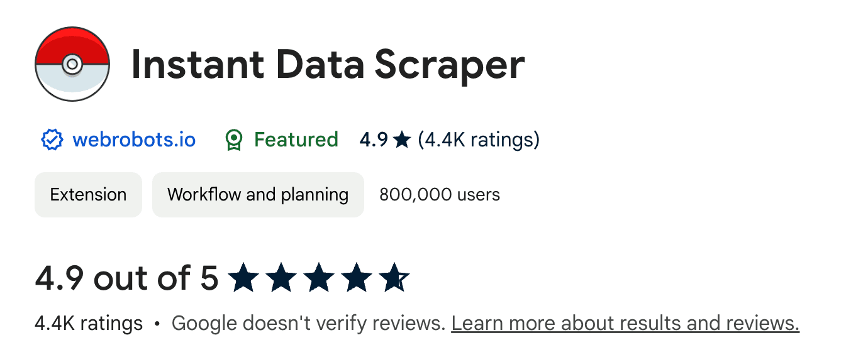Open the "Learn more about results and reviews" link
868x362 pixels.
625,324
